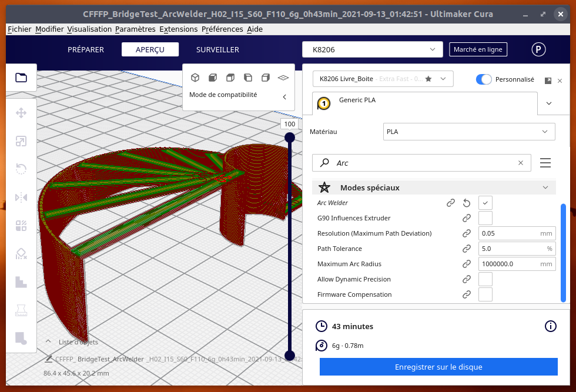Select the Rotate tool
The width and height of the screenshot is (576, 392).
click(21, 169)
